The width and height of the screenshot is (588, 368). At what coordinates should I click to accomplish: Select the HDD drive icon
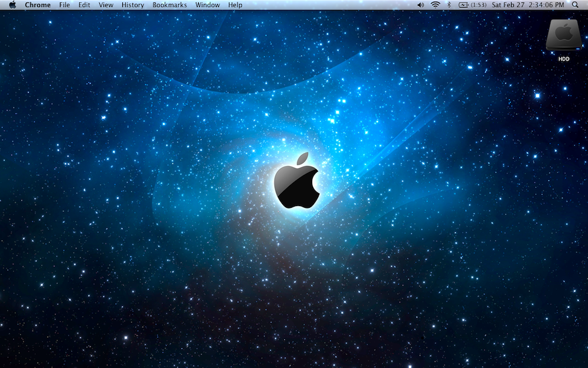564,35
